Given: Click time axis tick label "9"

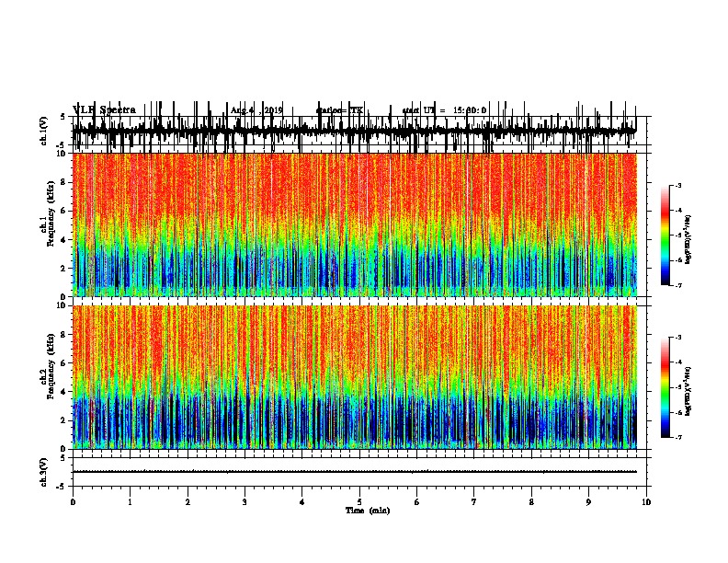Looking at the screenshot, I should pos(588,502).
